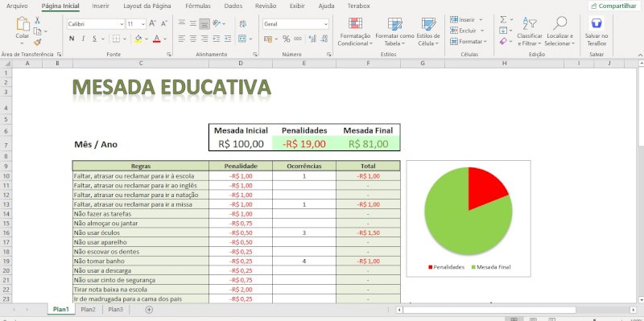Click the Excluir cells button
The width and height of the screenshot is (644, 321).
pos(467,31)
